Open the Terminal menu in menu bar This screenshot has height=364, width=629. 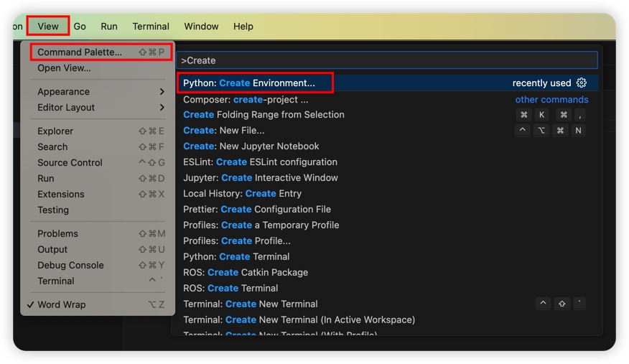[151, 27]
